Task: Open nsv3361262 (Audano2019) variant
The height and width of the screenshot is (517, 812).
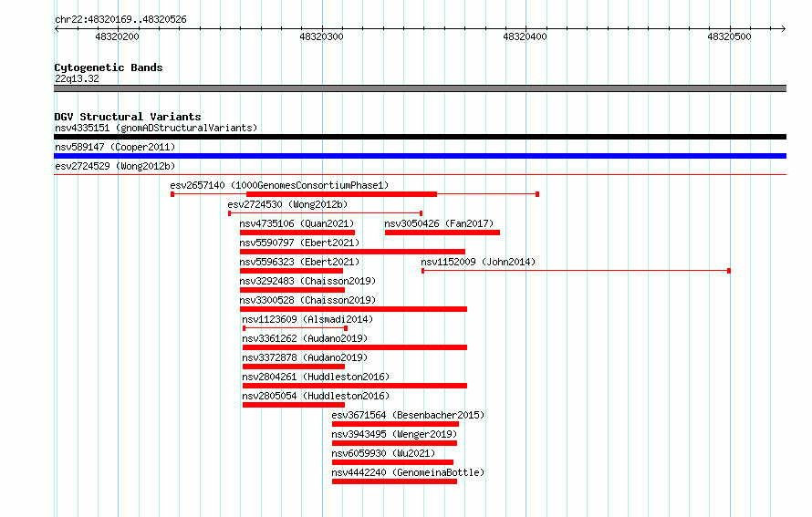Action: (x=305, y=338)
